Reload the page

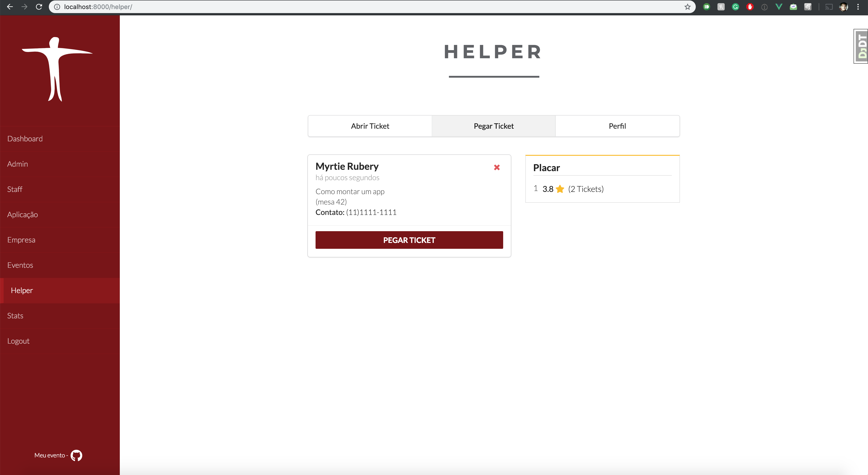(x=39, y=7)
